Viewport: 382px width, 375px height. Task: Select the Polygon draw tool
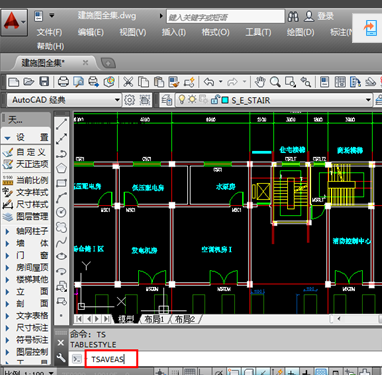(x=61, y=168)
